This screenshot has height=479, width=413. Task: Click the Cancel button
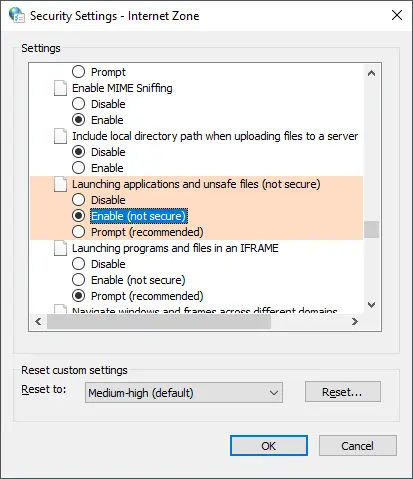pos(358,445)
